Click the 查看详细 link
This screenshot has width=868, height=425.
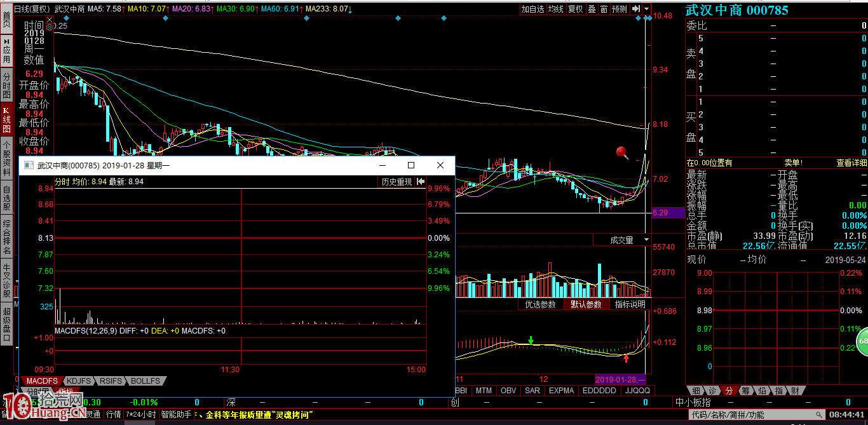(x=851, y=163)
